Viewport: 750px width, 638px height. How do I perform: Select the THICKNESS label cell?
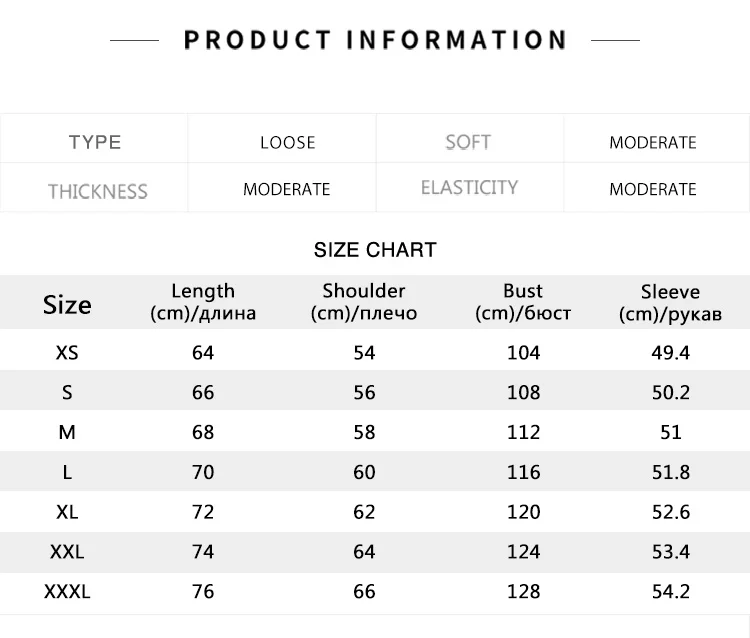[97, 191]
